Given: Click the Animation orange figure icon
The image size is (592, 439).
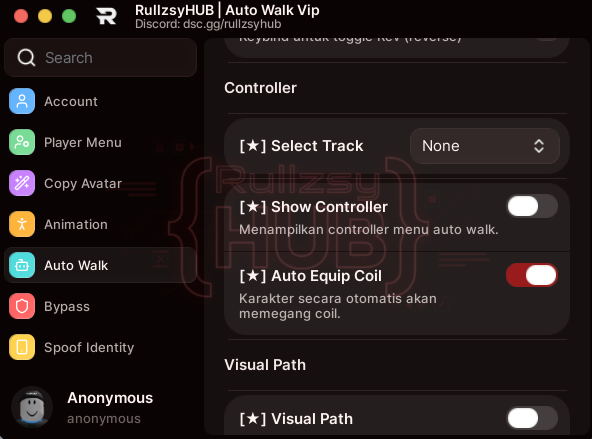Looking at the screenshot, I should click(x=22, y=224).
